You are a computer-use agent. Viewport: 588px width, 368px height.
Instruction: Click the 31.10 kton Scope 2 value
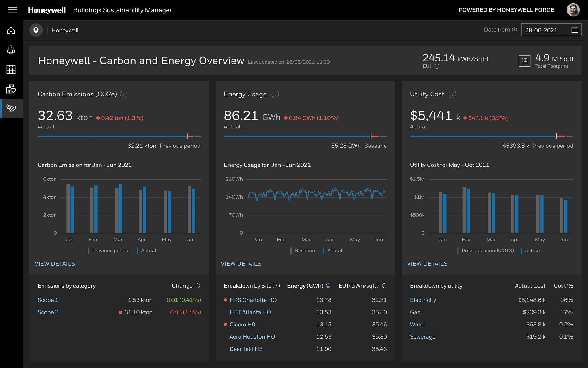[x=138, y=312]
